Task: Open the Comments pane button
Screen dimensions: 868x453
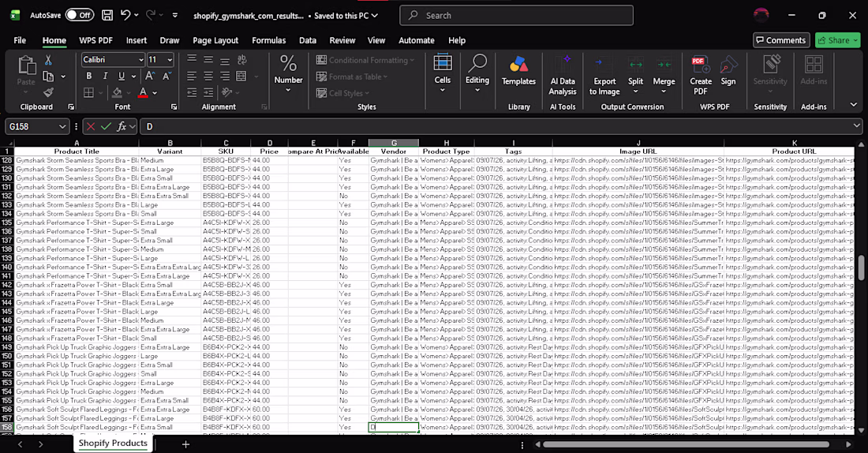Action: pyautogui.click(x=781, y=40)
